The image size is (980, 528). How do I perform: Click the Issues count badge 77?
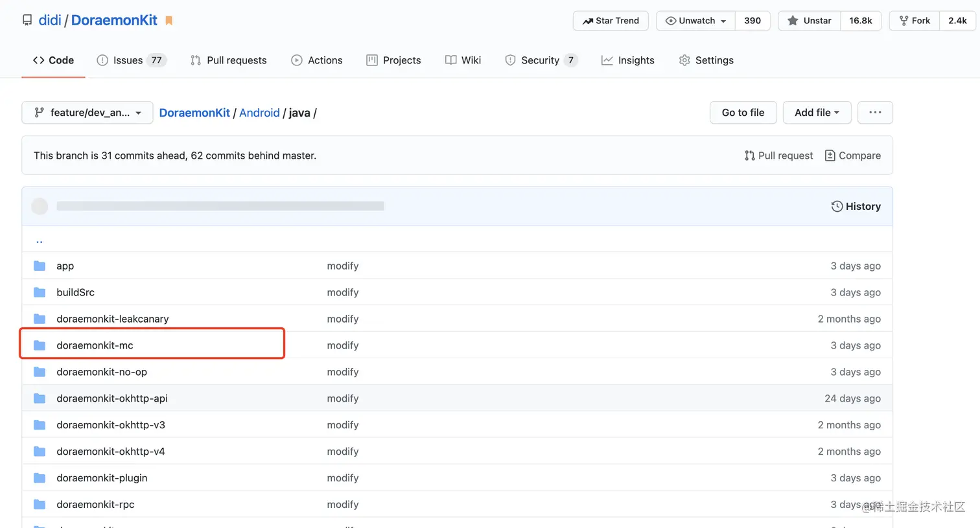(x=157, y=60)
